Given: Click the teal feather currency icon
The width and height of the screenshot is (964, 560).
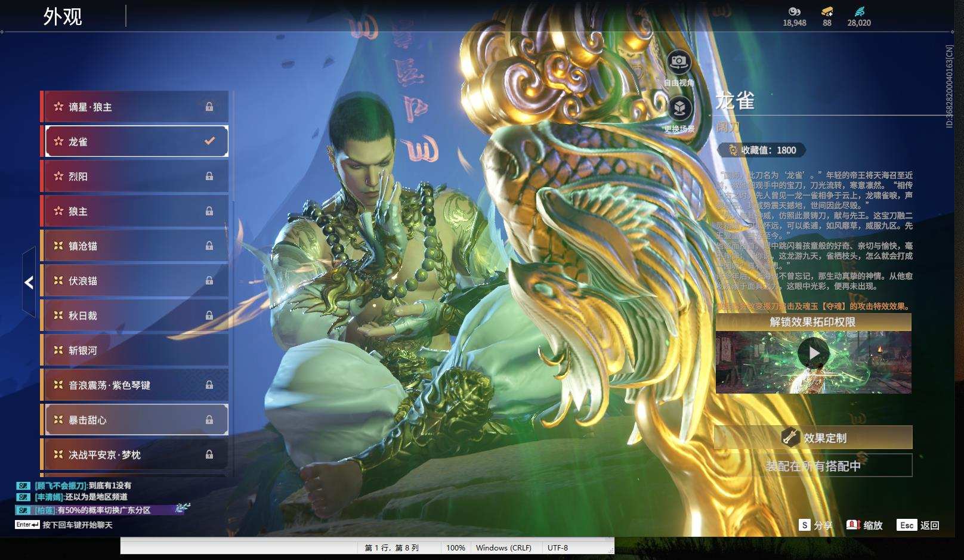Looking at the screenshot, I should tap(859, 11).
